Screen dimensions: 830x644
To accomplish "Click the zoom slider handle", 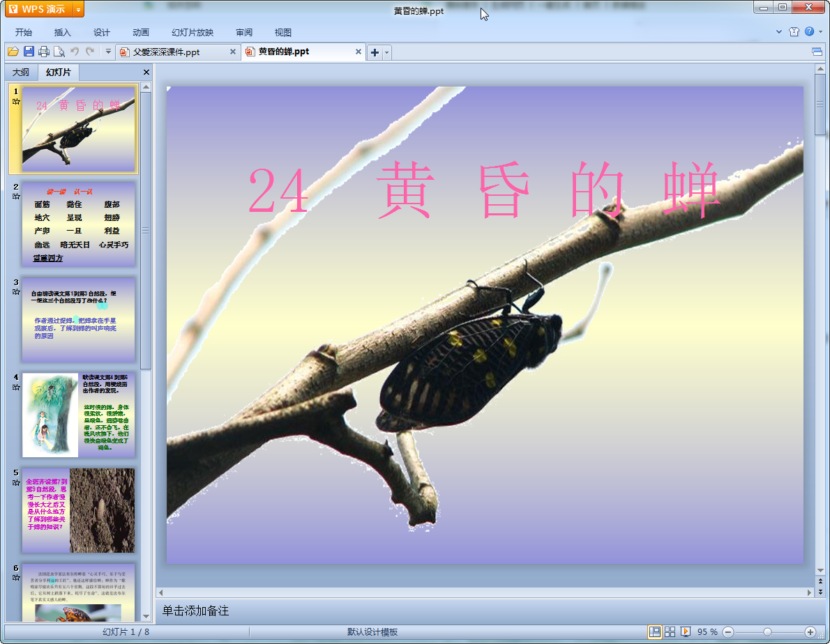I will click(x=767, y=632).
